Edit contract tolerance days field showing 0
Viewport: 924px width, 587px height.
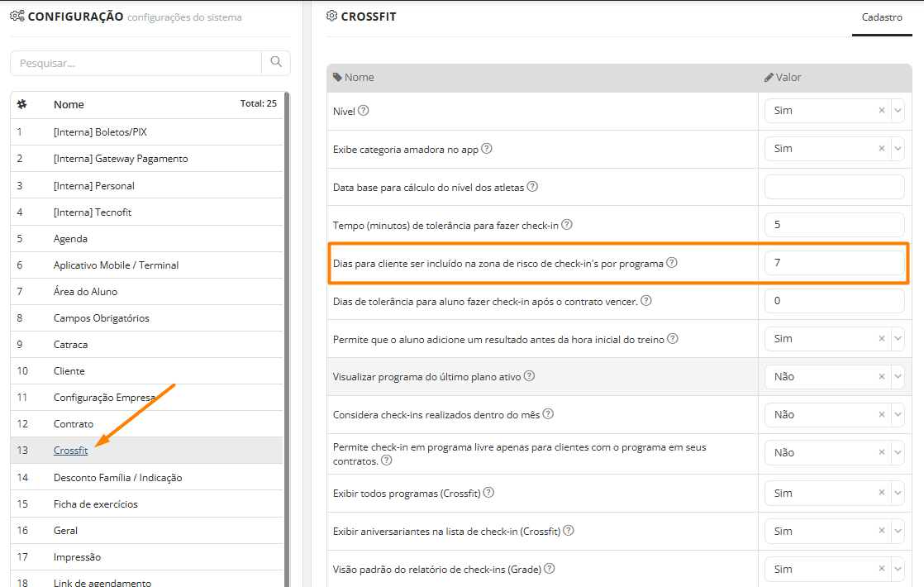[x=835, y=301]
